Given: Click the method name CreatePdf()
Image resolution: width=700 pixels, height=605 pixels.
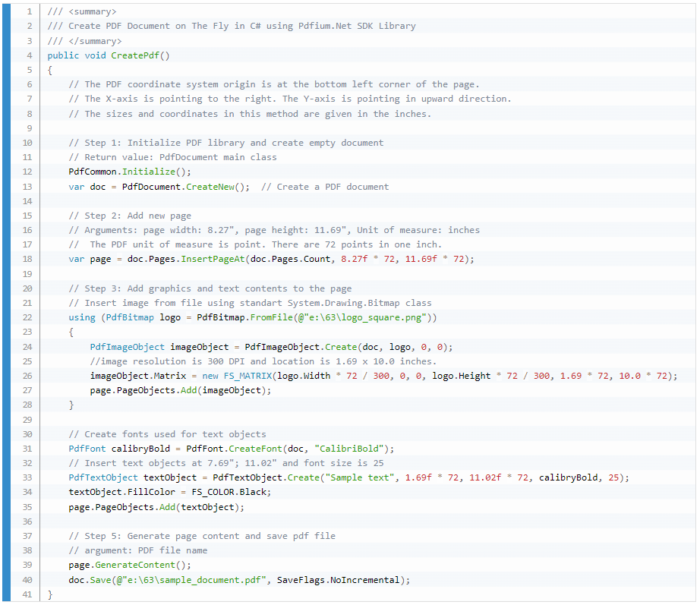Looking at the screenshot, I should coord(140,55).
